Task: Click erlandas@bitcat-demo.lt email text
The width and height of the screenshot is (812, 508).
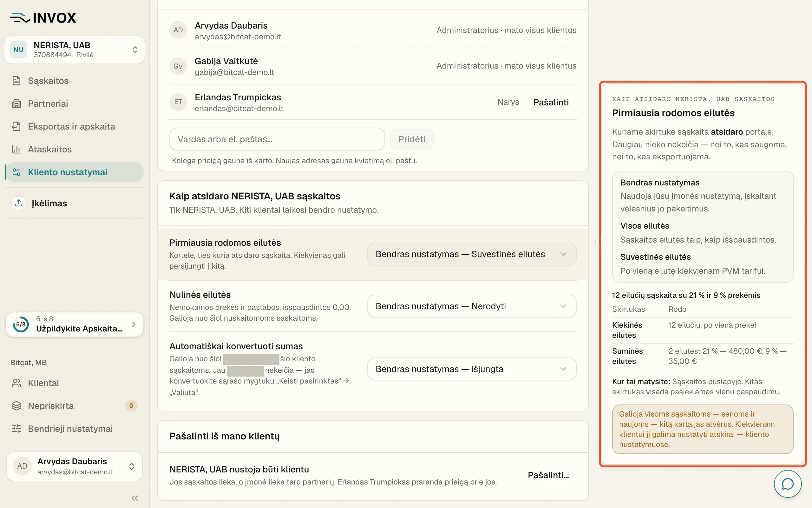Action: pos(239,109)
